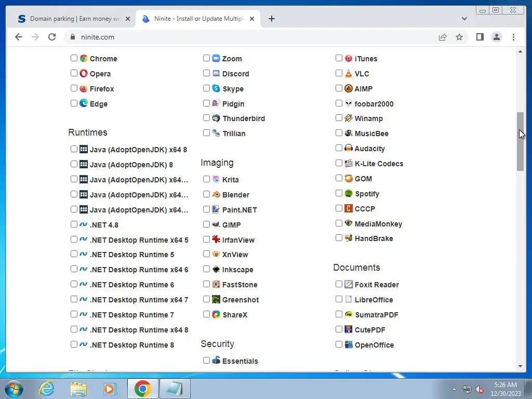Screen dimensions: 532x399
Task: Select the Paint.NET checkbox
Action: tap(206, 209)
